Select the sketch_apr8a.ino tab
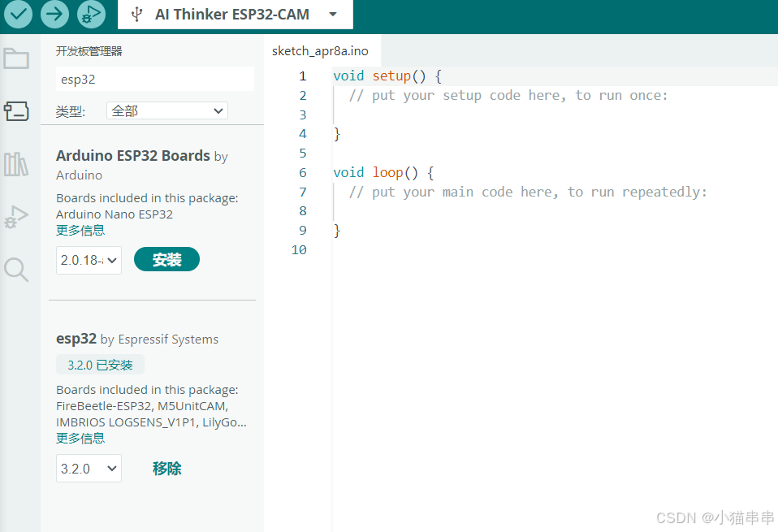The height and width of the screenshot is (532, 778). tap(320, 50)
